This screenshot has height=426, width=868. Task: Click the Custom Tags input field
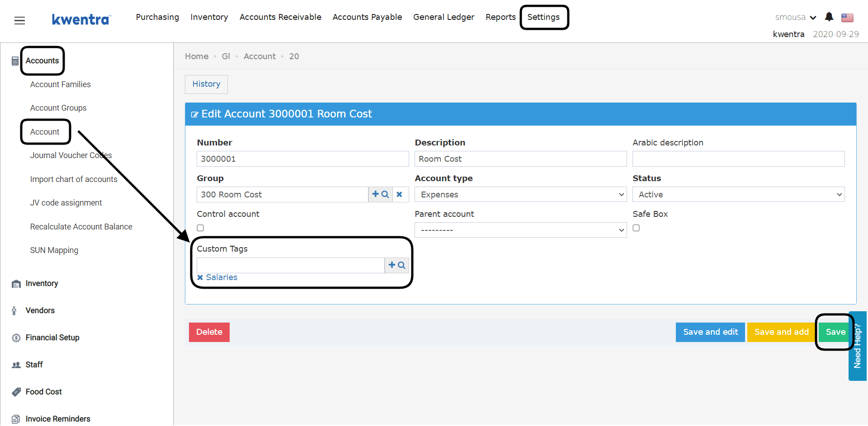(x=291, y=265)
